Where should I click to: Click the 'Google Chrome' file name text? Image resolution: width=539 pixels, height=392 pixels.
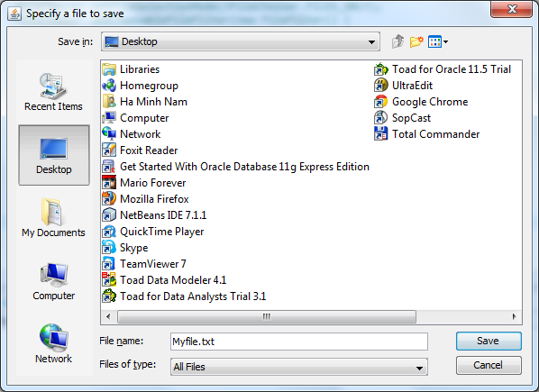tap(430, 102)
